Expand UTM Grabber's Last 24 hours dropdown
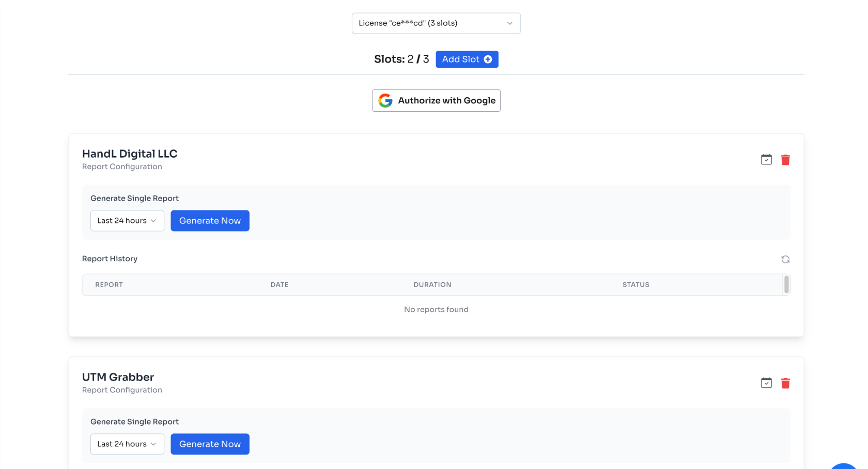The width and height of the screenshot is (868, 469). (127, 444)
